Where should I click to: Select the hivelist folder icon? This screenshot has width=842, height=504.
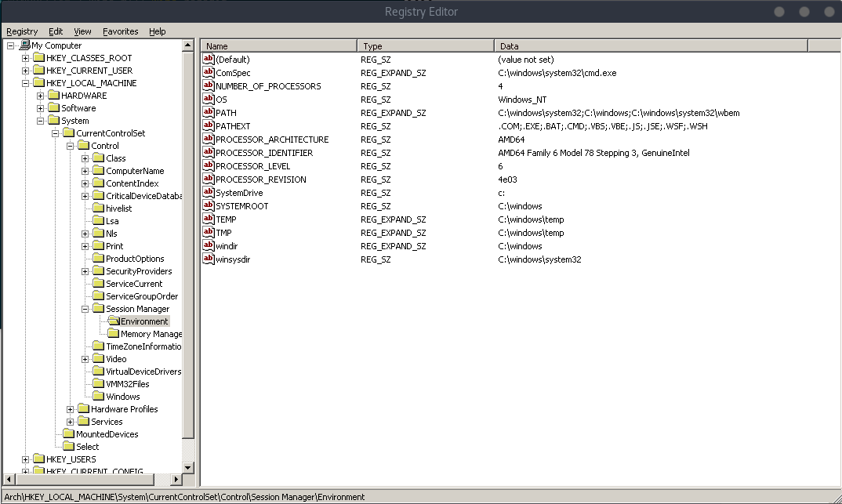98,208
